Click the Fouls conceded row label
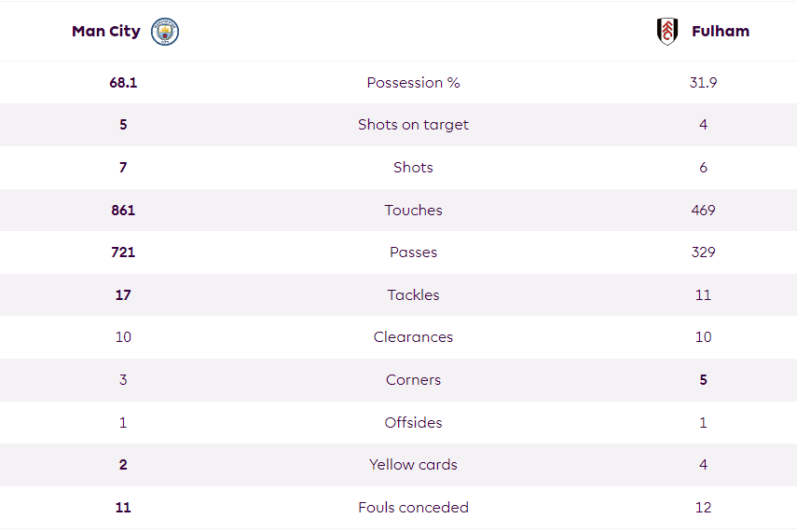Viewport: 797px width, 532px height. pyautogui.click(x=413, y=508)
